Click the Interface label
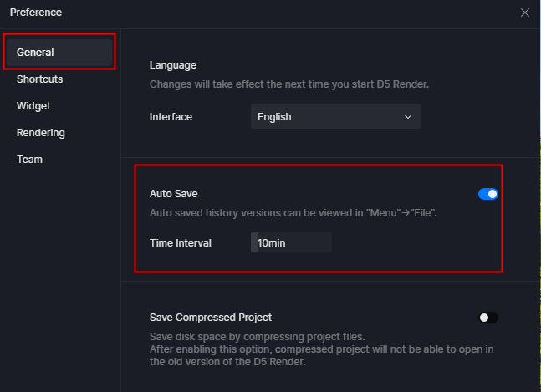 click(171, 117)
